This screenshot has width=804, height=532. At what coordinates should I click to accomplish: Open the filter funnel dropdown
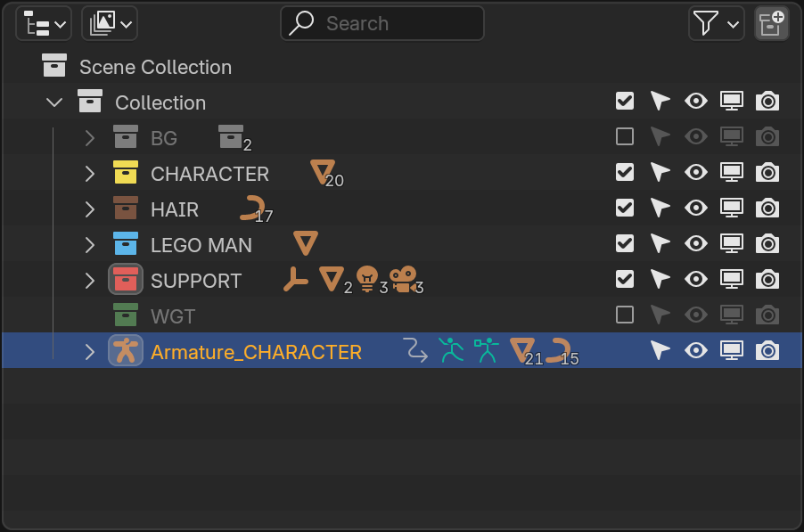(x=716, y=23)
